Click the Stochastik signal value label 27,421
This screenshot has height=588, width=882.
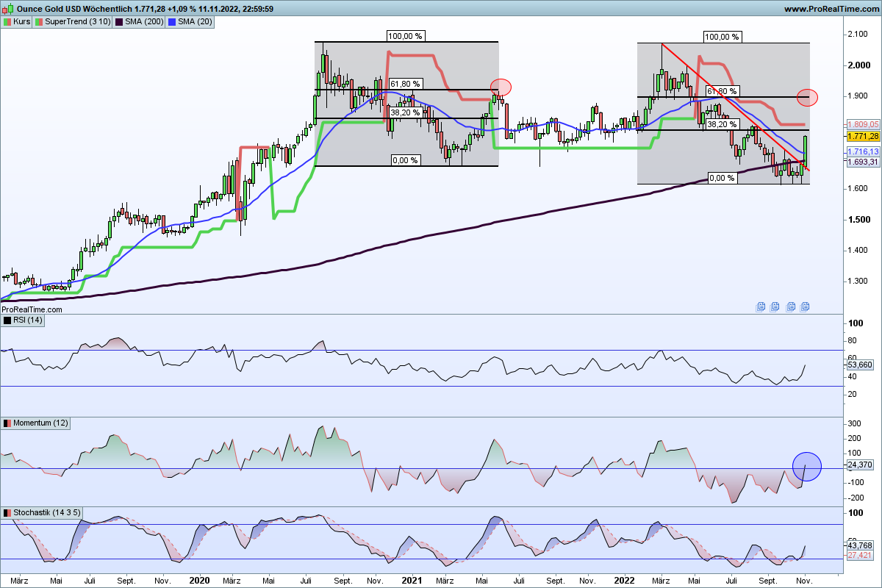click(860, 556)
